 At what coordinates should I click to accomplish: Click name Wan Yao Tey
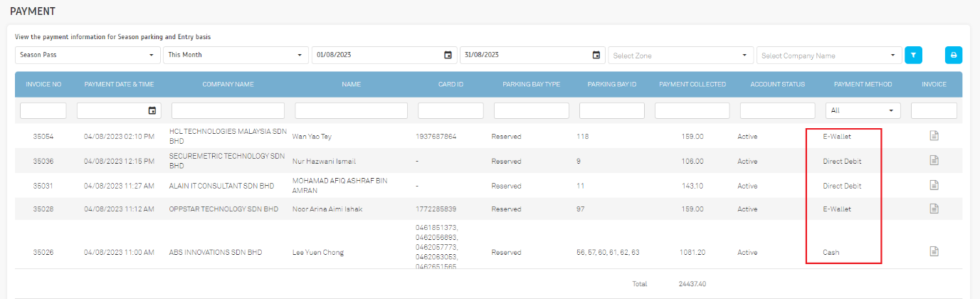coord(312,136)
